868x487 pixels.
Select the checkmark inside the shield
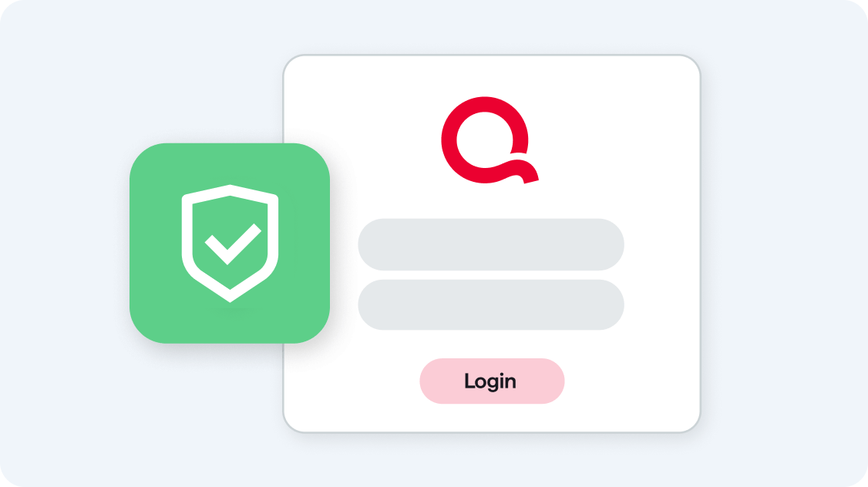(233, 244)
